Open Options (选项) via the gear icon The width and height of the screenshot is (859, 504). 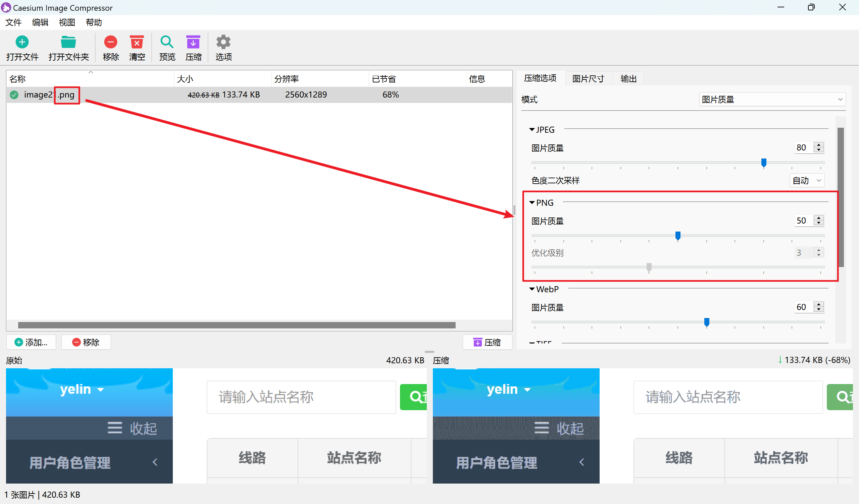coord(223,42)
